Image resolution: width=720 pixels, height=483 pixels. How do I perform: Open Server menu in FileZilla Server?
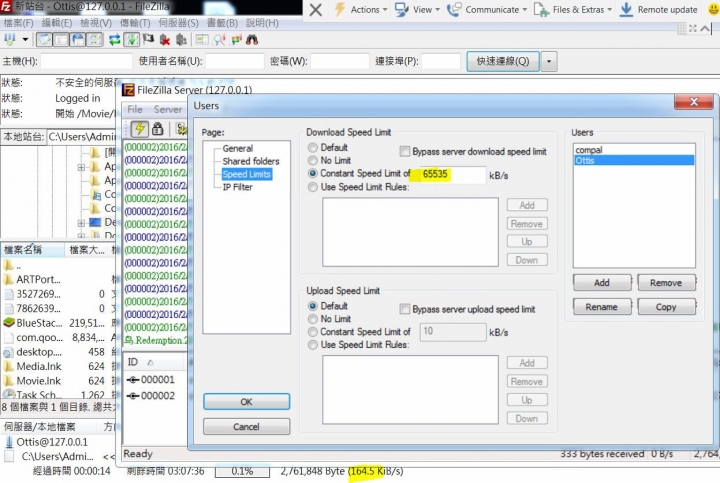168,109
